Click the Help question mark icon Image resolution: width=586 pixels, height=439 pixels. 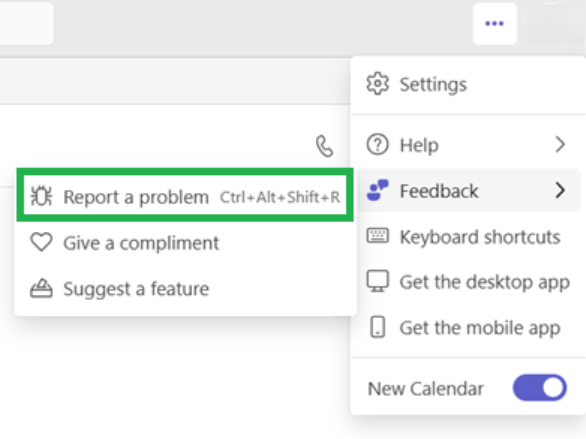(x=377, y=145)
